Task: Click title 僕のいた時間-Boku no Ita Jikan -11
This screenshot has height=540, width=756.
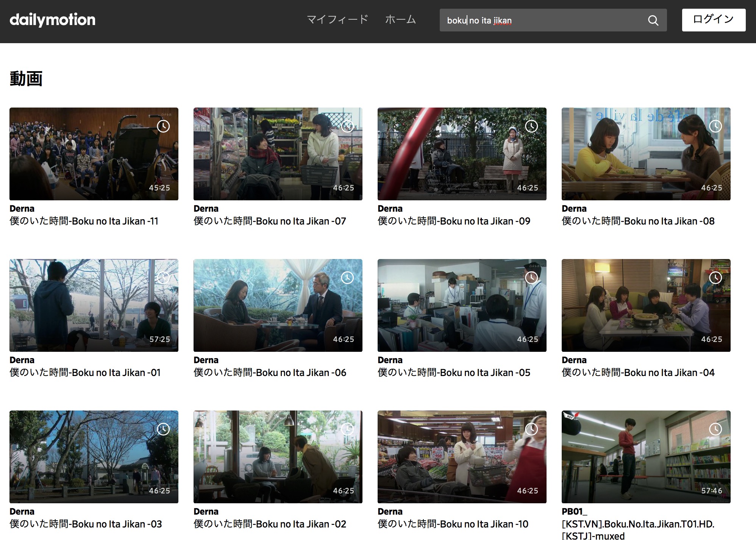Action: click(84, 221)
